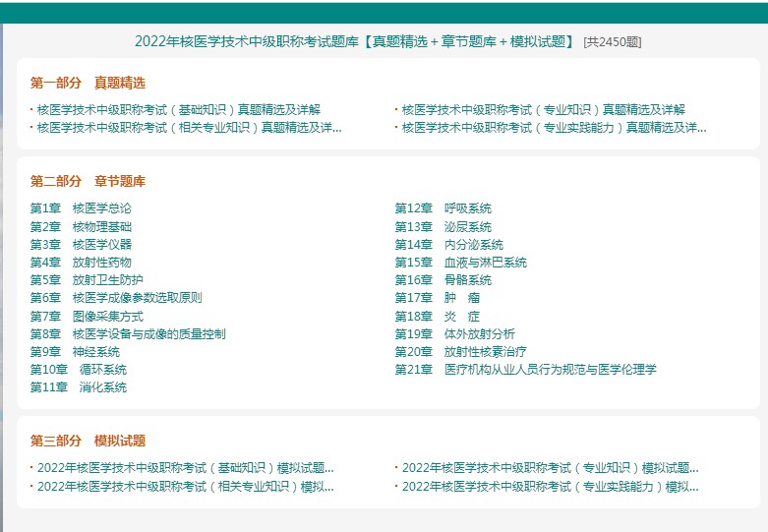Open 第9章 神经系统
This screenshot has height=532, width=768.
click(x=75, y=352)
